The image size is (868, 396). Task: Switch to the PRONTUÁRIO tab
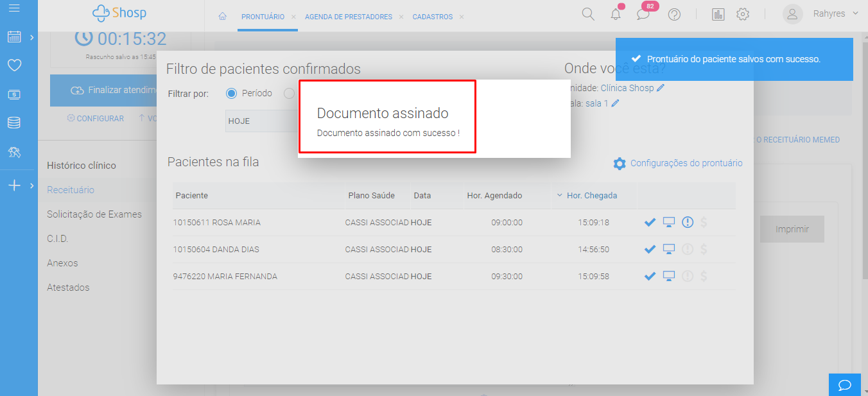(x=263, y=17)
